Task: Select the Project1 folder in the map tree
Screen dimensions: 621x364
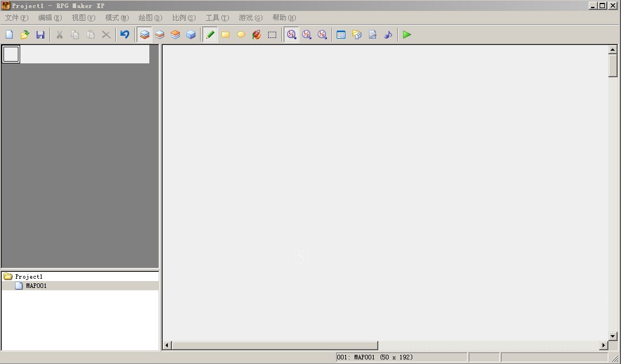Action: [x=28, y=276]
